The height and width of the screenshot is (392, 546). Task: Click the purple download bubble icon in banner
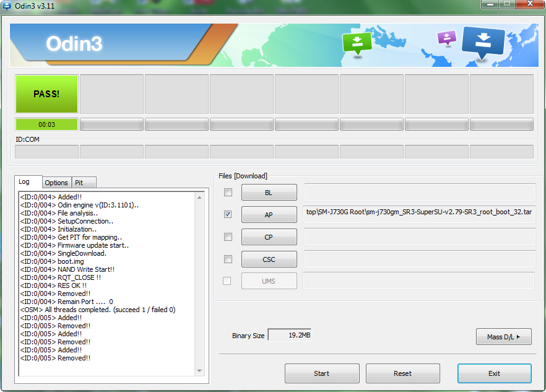click(x=447, y=38)
